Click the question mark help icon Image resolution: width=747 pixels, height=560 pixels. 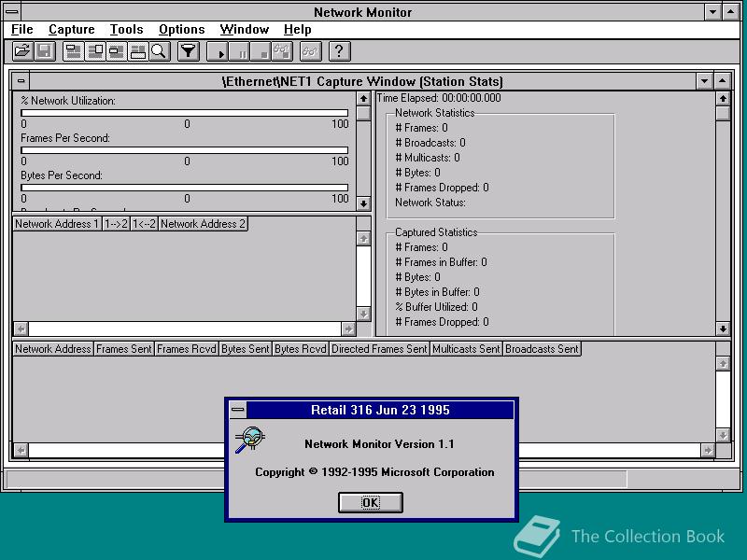340,51
